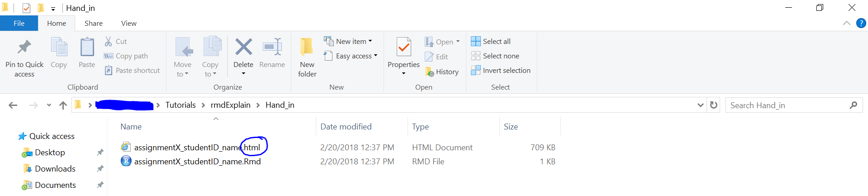Screen dimensions: 868x196
Task: Open the Share ribbon tab
Action: [x=93, y=23]
